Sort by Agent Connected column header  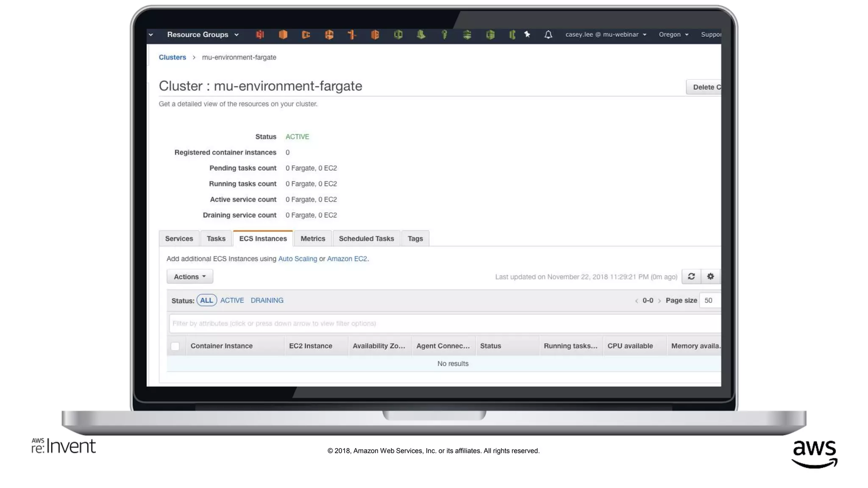(x=443, y=346)
